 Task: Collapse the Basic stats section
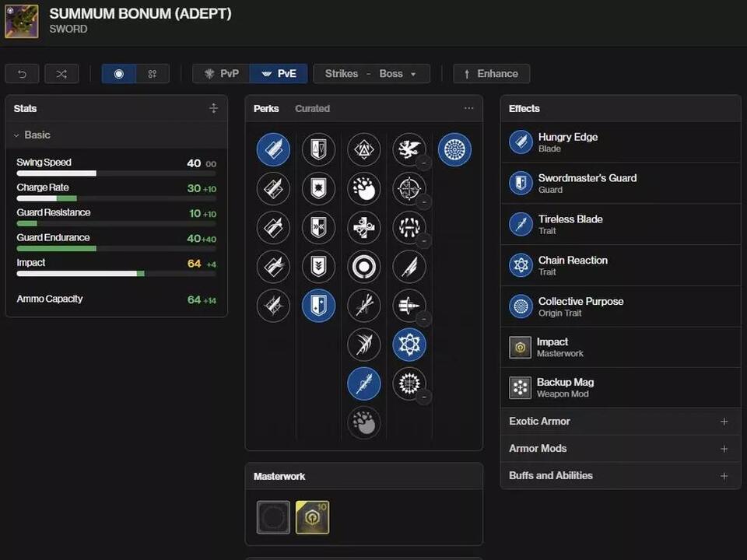coord(32,135)
